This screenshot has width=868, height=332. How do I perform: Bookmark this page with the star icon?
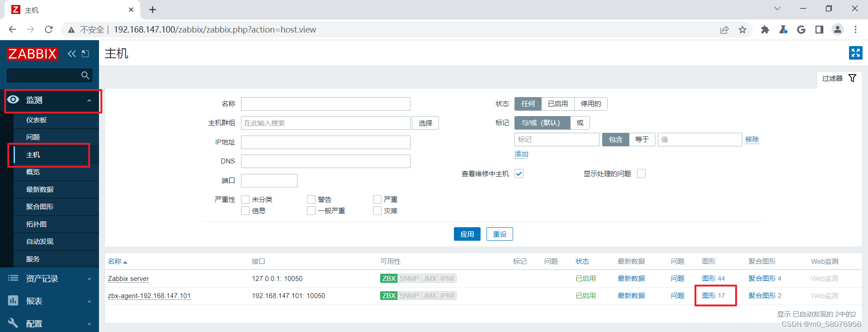click(742, 30)
